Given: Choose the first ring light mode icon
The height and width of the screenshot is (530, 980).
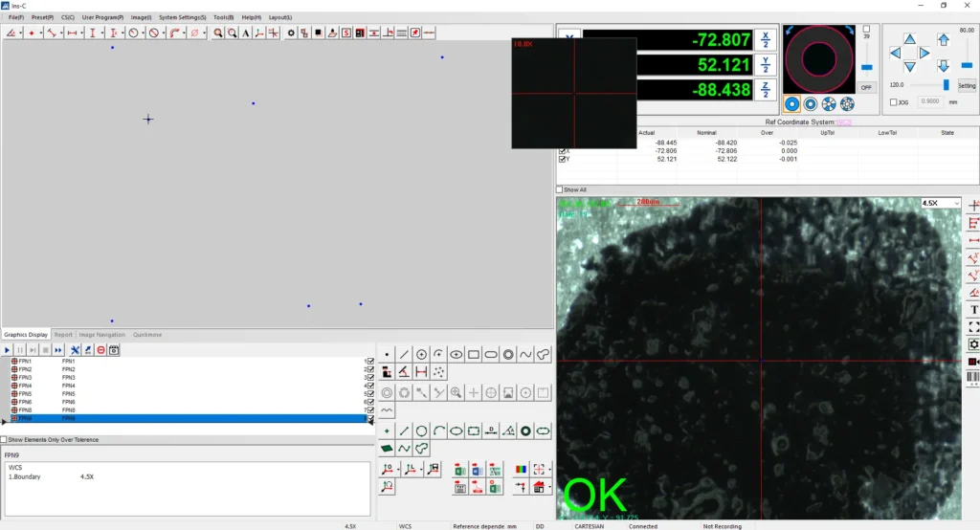Looking at the screenshot, I should pos(792,103).
